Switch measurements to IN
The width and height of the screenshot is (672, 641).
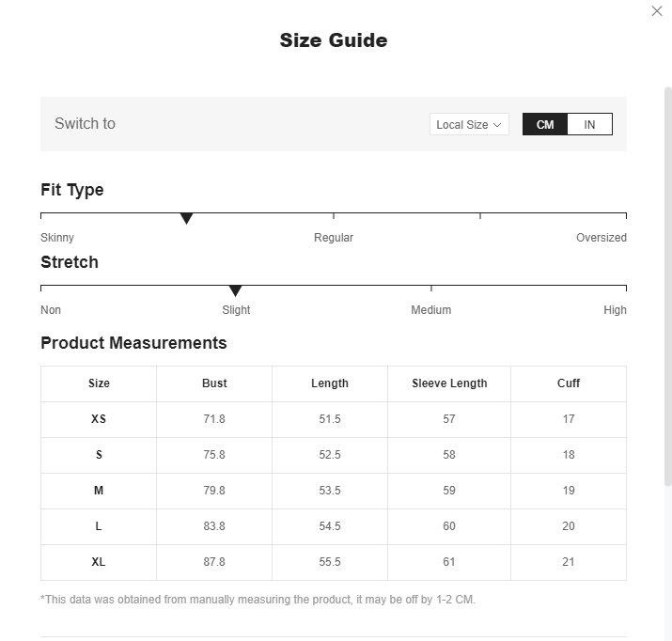pyautogui.click(x=589, y=124)
